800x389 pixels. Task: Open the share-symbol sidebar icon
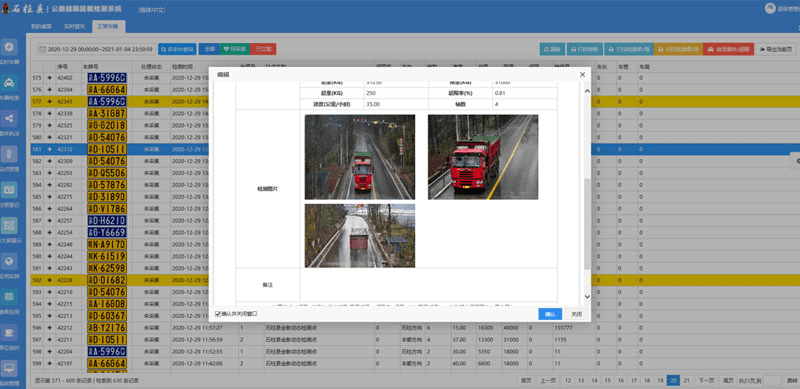click(x=9, y=118)
